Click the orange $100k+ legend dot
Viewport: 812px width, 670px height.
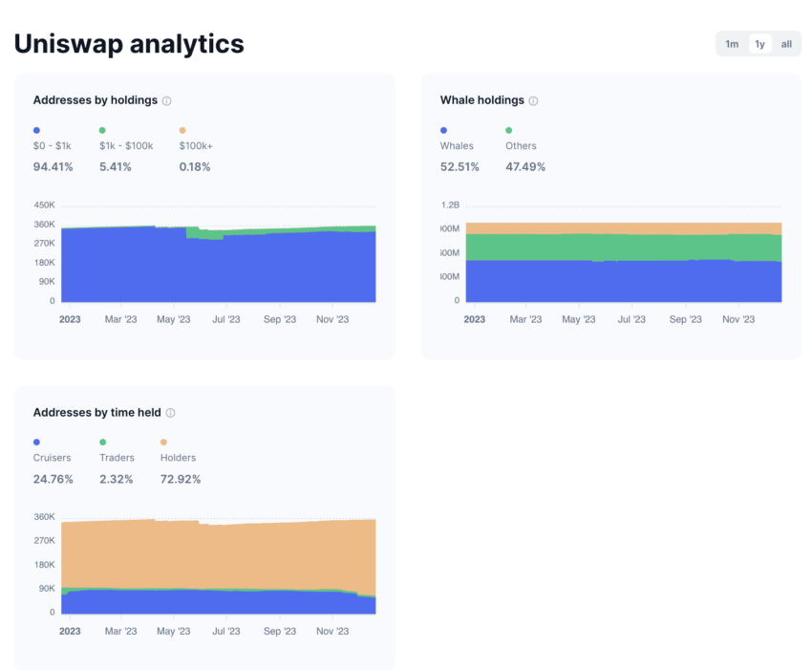click(x=182, y=130)
